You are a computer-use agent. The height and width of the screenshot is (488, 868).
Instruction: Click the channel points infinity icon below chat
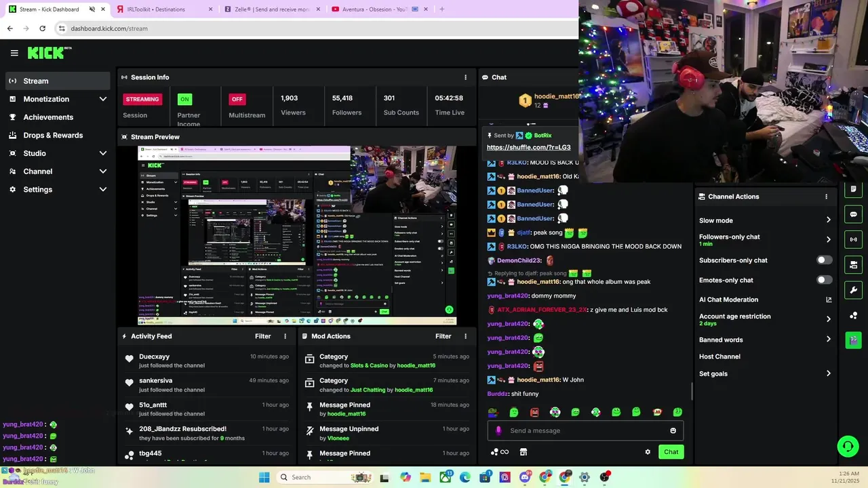pos(500,452)
